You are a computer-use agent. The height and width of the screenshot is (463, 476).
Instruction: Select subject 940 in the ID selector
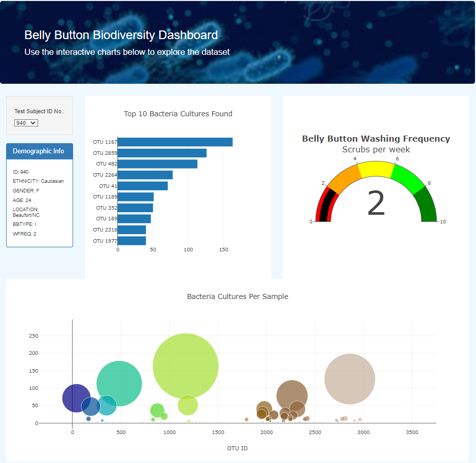pyautogui.click(x=23, y=122)
